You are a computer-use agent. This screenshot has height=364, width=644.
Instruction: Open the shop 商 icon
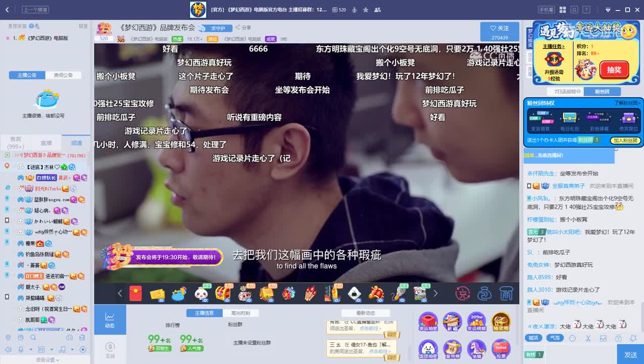click(x=507, y=293)
